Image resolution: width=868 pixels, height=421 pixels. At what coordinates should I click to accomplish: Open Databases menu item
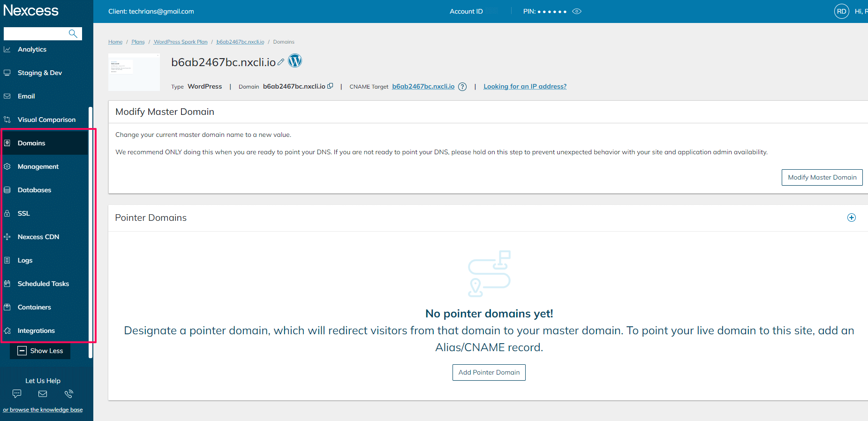point(34,190)
